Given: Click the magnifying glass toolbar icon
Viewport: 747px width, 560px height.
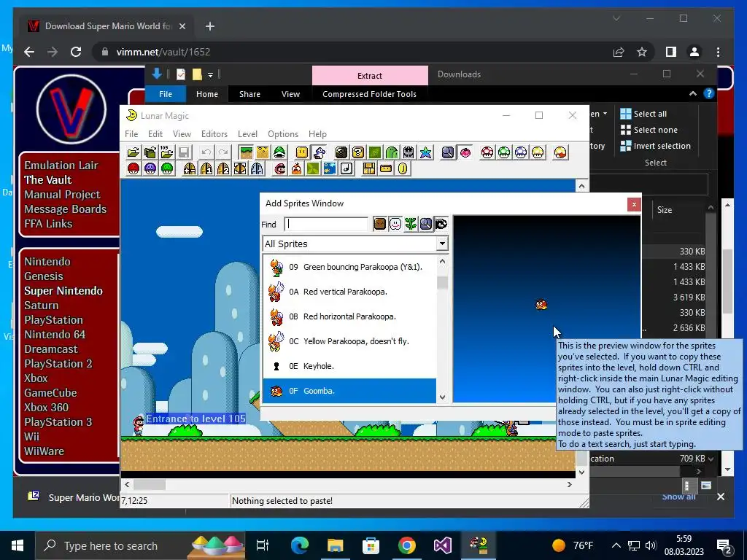Looking at the screenshot, I should pyautogui.click(x=448, y=152).
